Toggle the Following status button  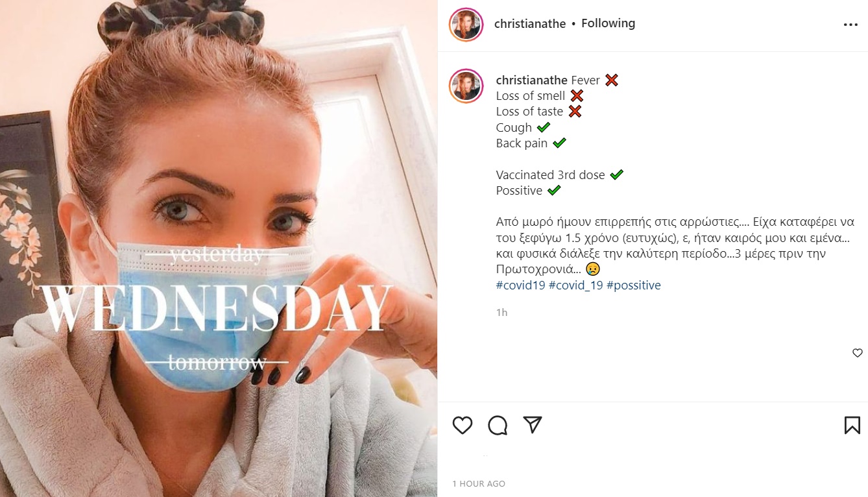tap(608, 23)
